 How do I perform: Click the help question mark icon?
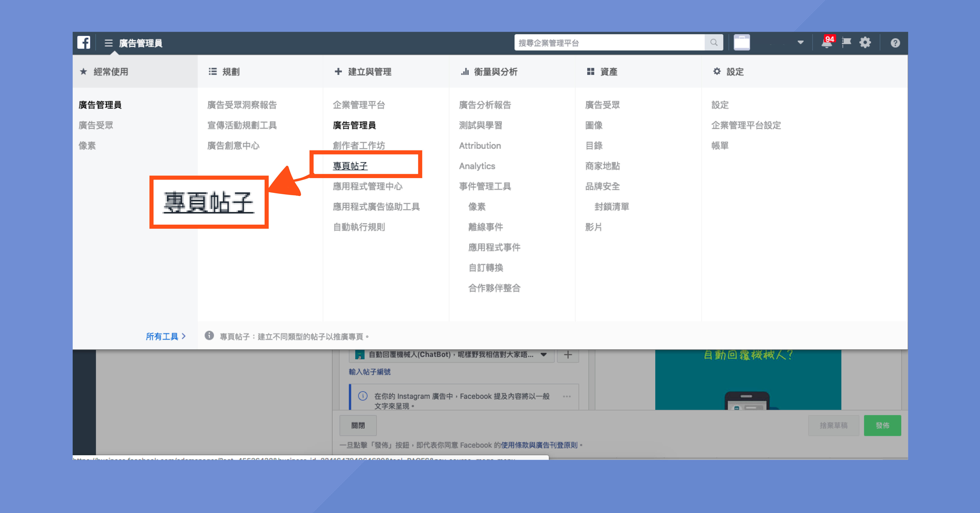(x=895, y=43)
